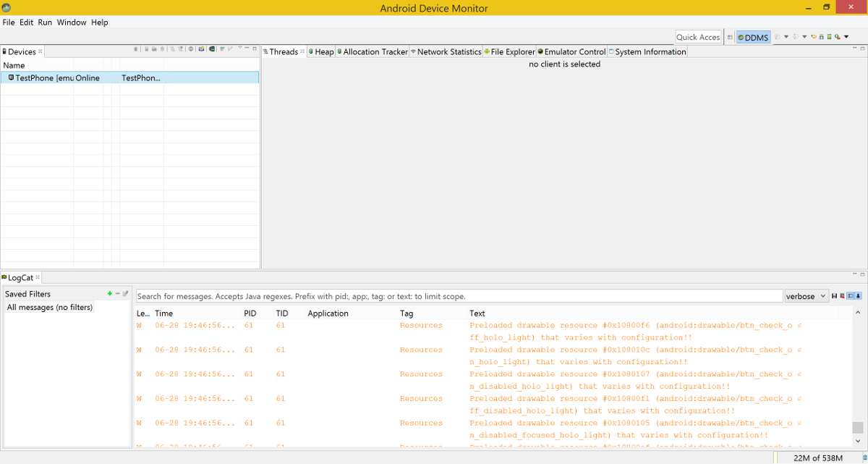Click the heap status 22M of 538M
Viewport: 868px width, 464px height.
click(817, 457)
